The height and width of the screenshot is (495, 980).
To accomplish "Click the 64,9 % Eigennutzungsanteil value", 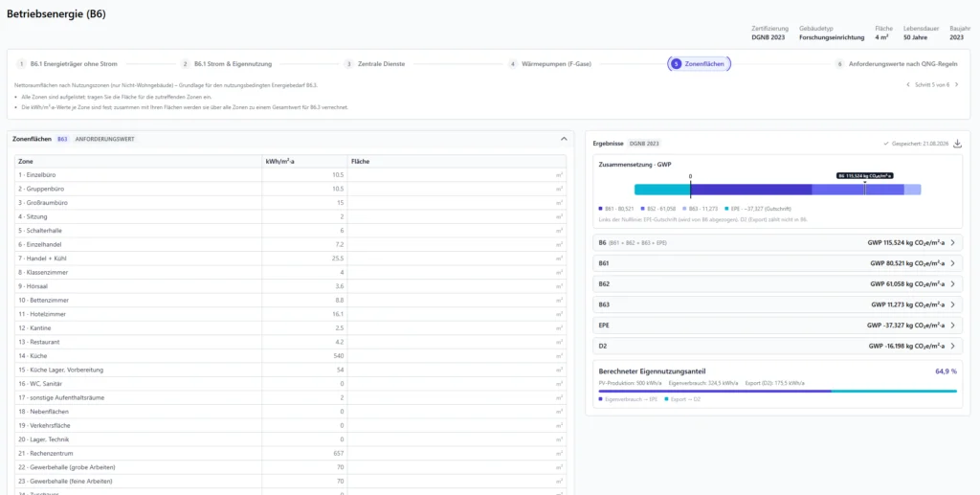I will coord(946,371).
